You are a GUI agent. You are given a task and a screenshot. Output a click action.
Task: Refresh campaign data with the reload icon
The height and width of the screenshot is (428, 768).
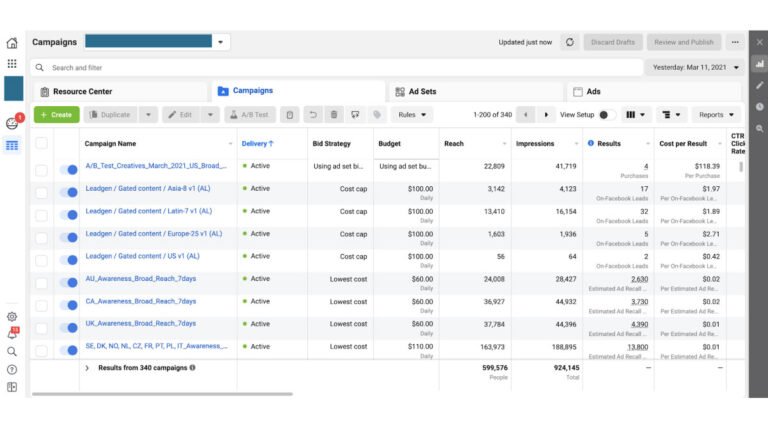click(x=570, y=42)
